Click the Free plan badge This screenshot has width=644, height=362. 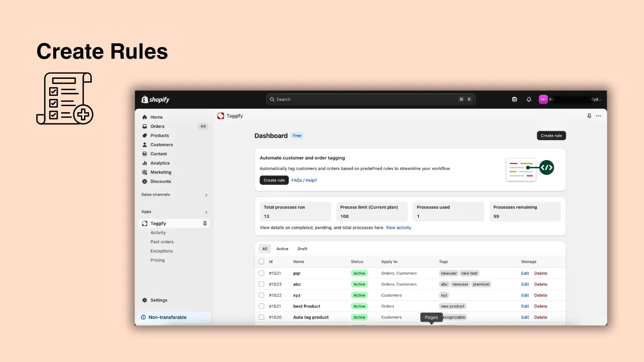click(297, 136)
